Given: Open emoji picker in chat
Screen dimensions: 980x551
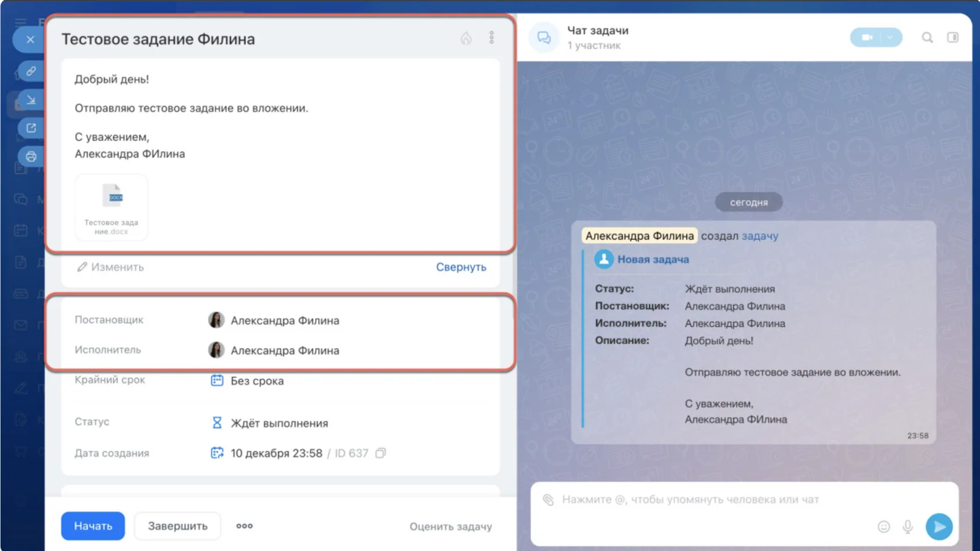Looking at the screenshot, I should pos(884,526).
